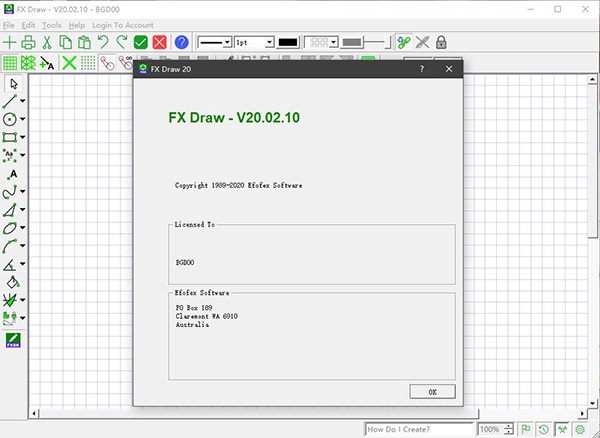Toggle the green X axes icon
The width and height of the screenshot is (600, 438).
pos(69,63)
